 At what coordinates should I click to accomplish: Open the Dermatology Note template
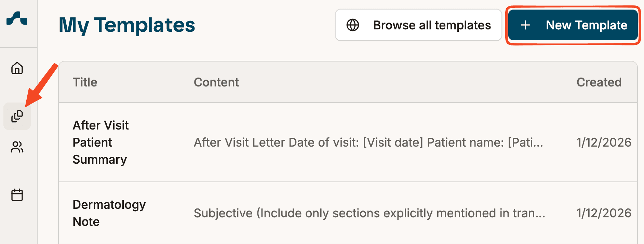tap(109, 213)
